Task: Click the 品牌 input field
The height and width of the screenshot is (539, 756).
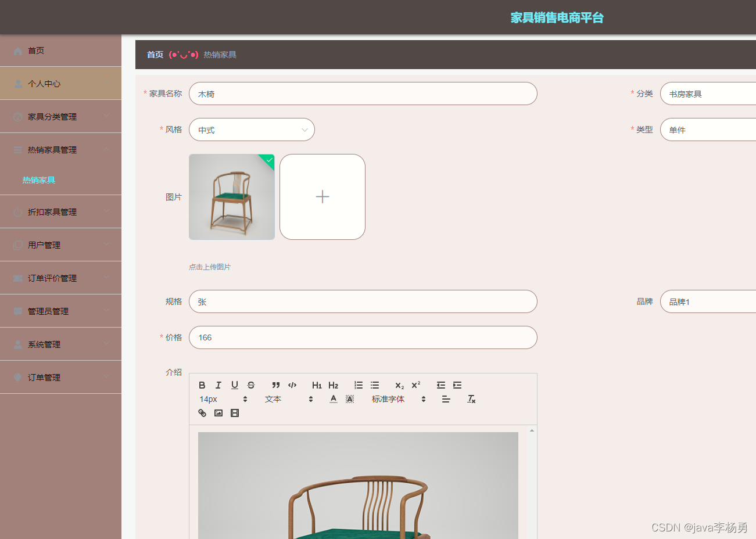Action: [x=708, y=301]
